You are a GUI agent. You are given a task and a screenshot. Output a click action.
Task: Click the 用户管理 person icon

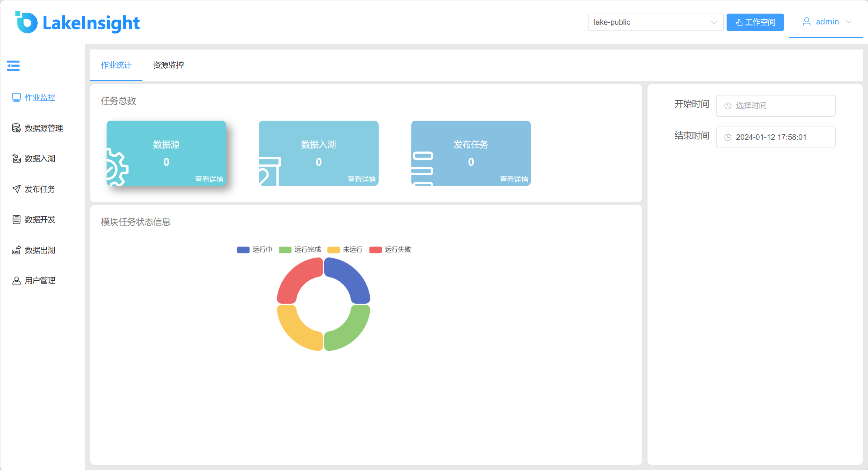[x=16, y=280]
